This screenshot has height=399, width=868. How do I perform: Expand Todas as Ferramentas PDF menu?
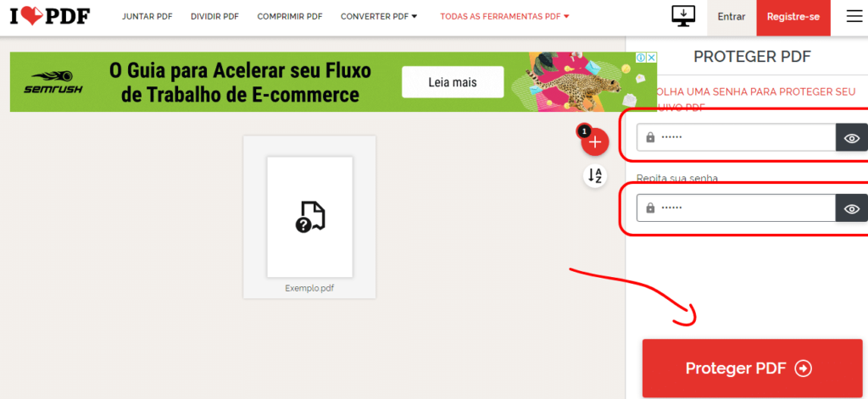(x=505, y=17)
